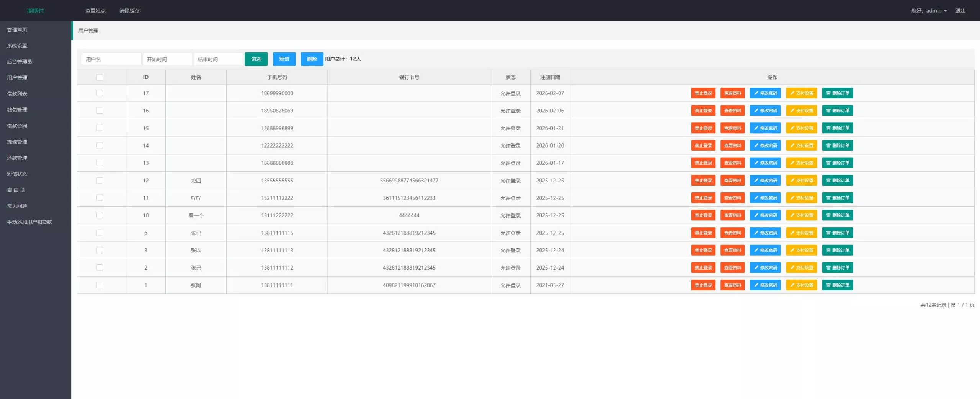Screen dimensions: 980x399
Task: Click 支付设置 pencil button for user ID 12
Action: [x=801, y=180]
